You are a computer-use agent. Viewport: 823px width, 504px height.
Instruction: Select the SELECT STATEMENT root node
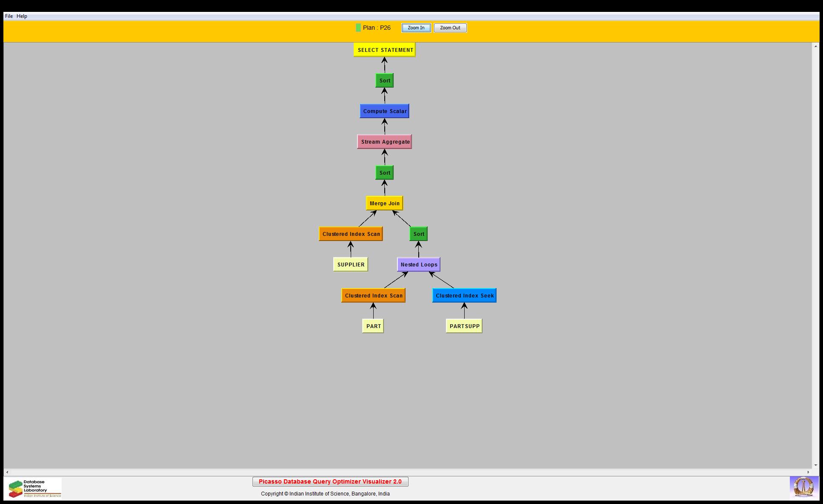pyautogui.click(x=385, y=50)
